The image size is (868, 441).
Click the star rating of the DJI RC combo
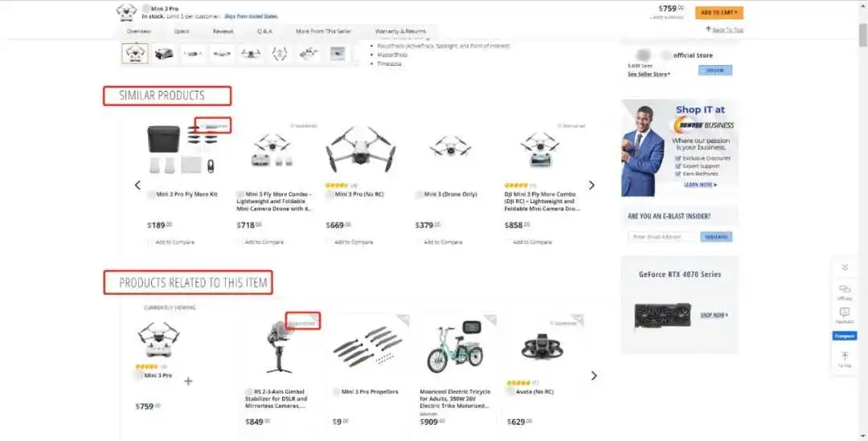pyautogui.click(x=516, y=186)
